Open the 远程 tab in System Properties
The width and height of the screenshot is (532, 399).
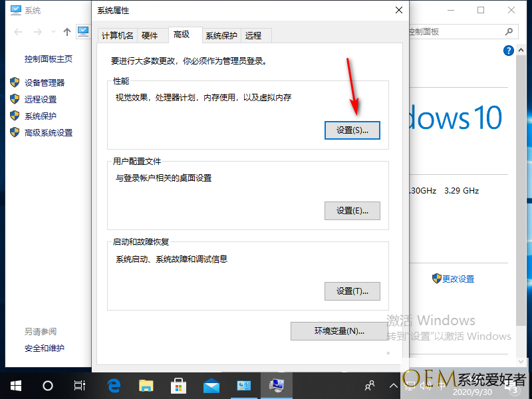253,36
